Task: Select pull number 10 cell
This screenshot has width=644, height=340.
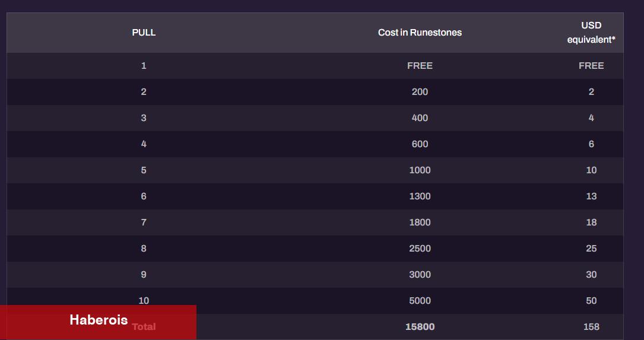Action: pos(144,301)
